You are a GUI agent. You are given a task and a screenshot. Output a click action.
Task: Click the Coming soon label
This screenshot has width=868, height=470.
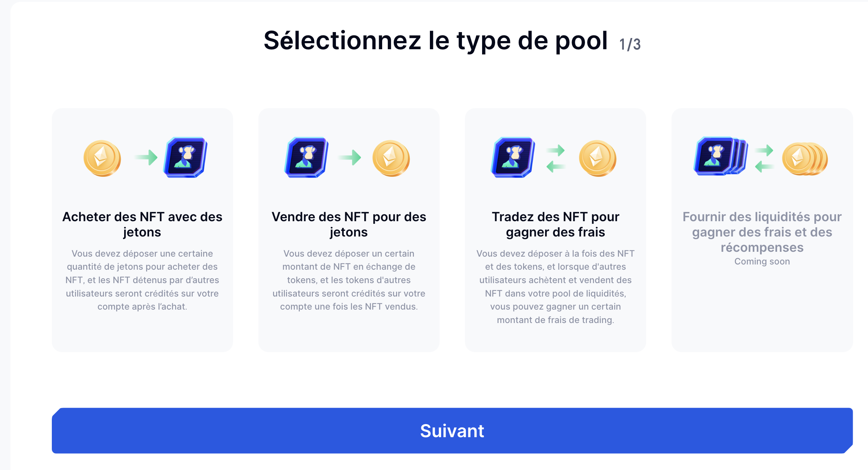(762, 261)
